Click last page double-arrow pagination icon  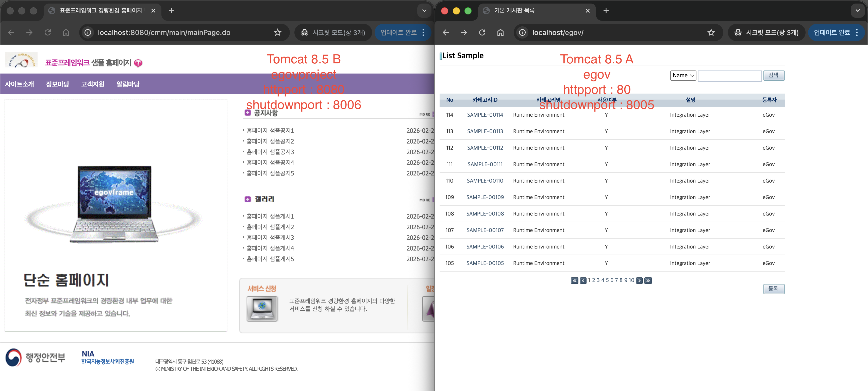coord(648,280)
